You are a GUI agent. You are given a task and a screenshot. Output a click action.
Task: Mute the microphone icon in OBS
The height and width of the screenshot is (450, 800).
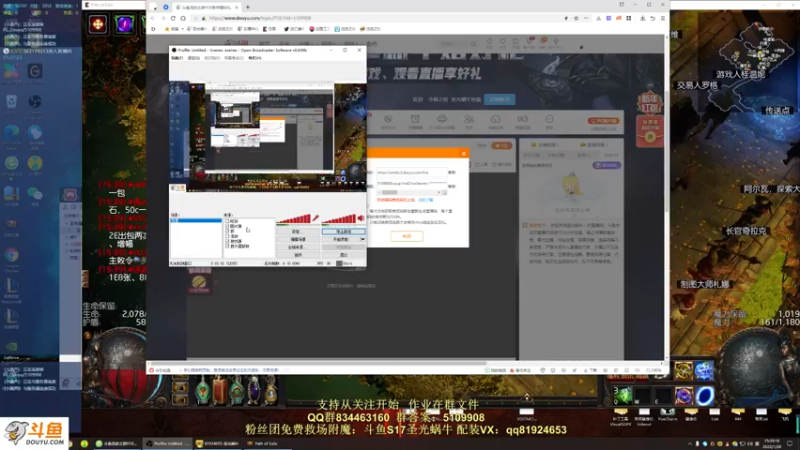click(316, 218)
